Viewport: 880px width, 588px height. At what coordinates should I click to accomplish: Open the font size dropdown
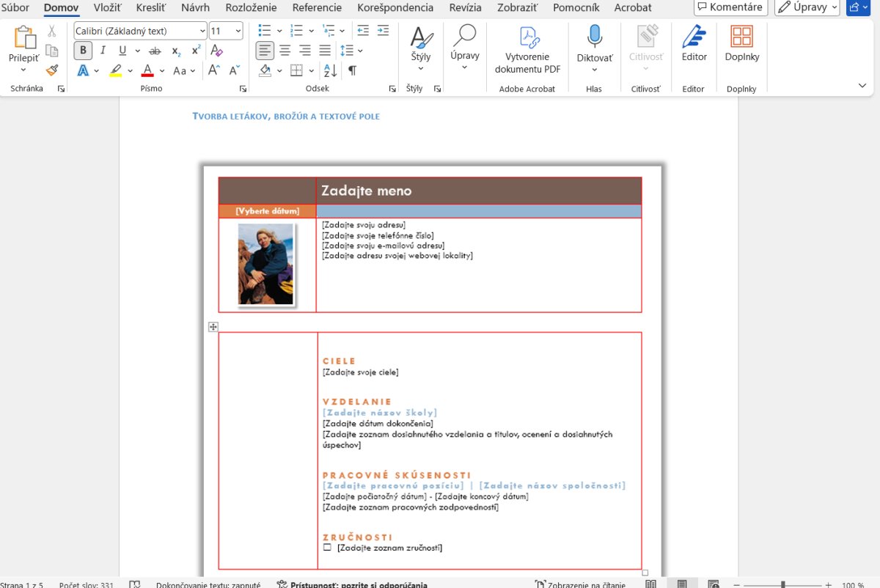(x=237, y=31)
